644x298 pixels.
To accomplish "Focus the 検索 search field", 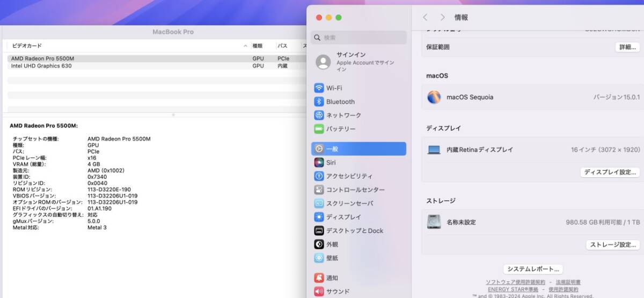I will (358, 38).
